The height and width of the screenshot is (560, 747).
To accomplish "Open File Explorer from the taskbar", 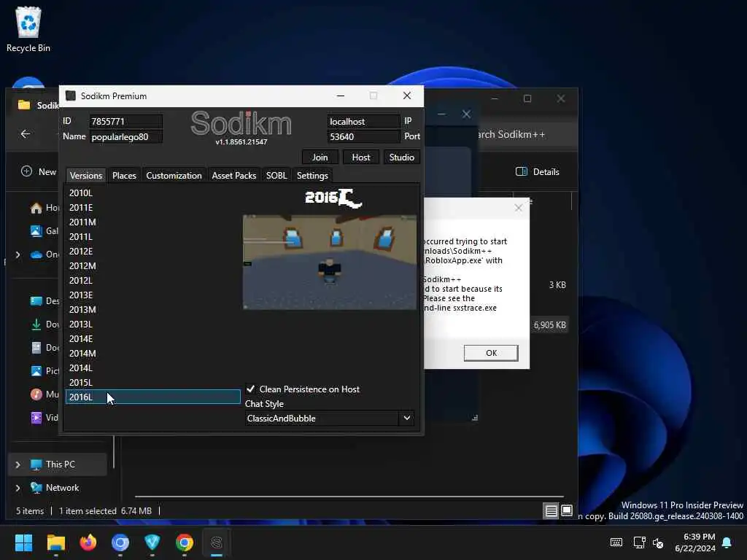I will point(55,542).
